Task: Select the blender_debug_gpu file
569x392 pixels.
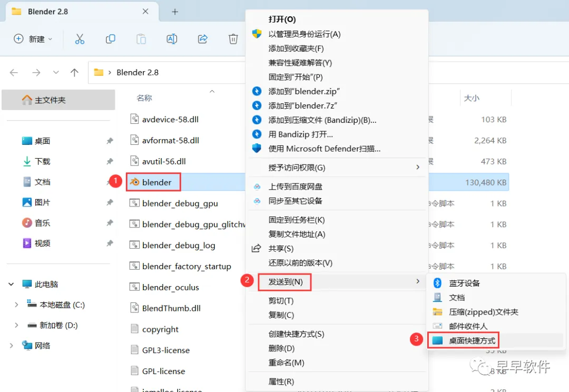Action: (x=180, y=203)
